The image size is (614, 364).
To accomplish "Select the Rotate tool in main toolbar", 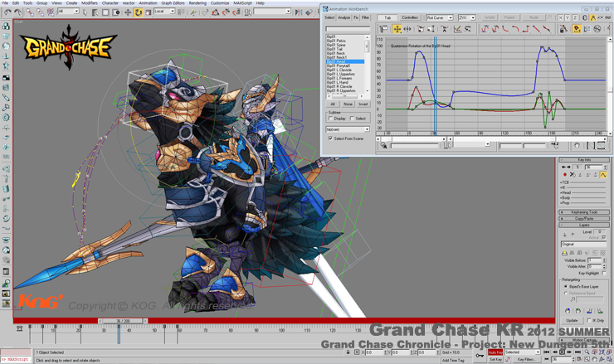I will click(x=138, y=12).
